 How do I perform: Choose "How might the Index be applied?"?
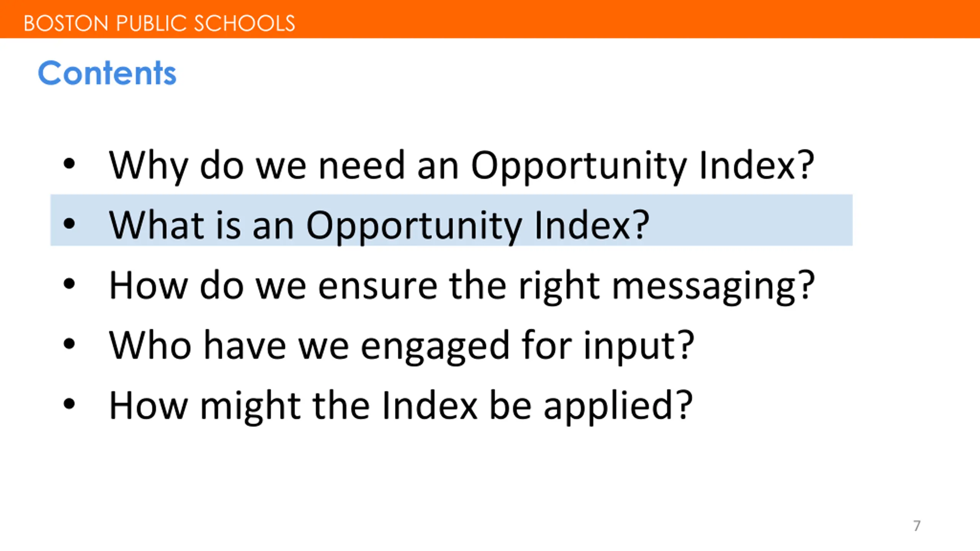(x=400, y=405)
